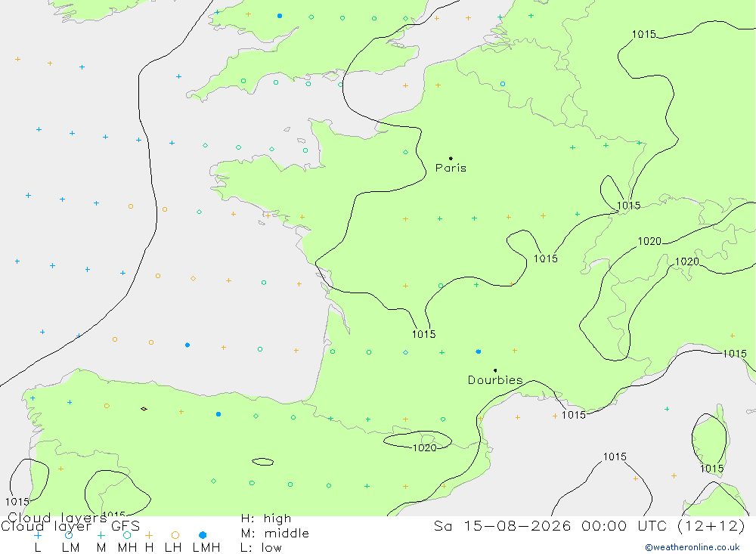Click the 1015 isobar label directly north of Dourbies

(424, 334)
